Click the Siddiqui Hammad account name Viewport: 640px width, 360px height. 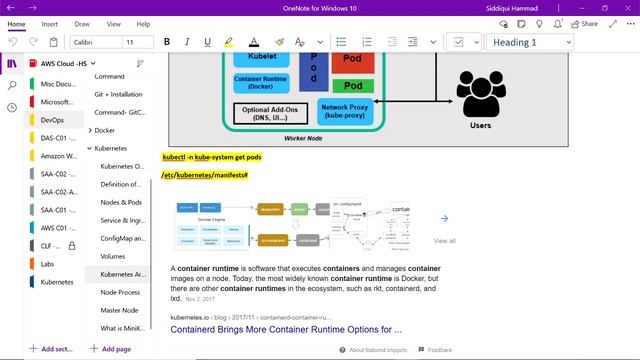[511, 8]
